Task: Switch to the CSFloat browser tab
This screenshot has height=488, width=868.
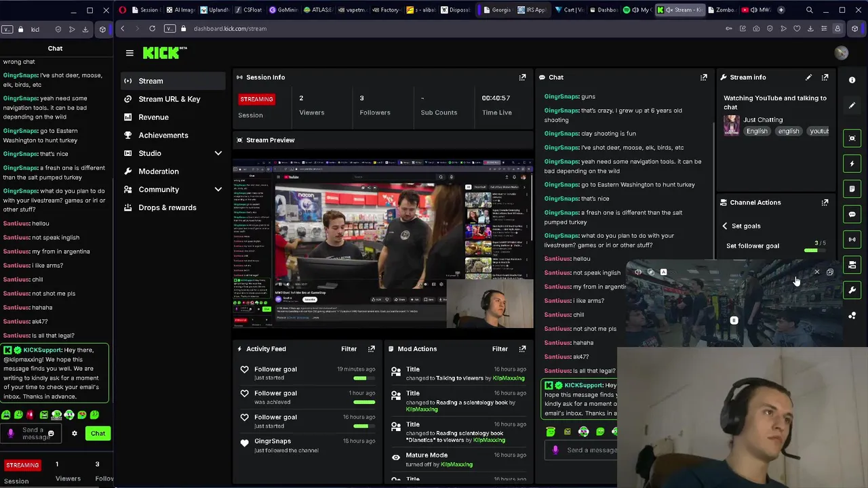Action: point(248,10)
